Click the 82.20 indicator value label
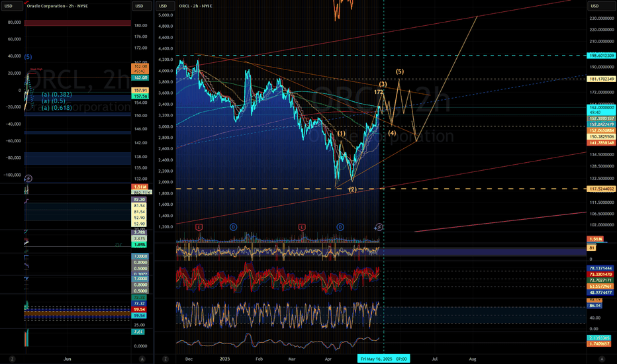 (139, 199)
